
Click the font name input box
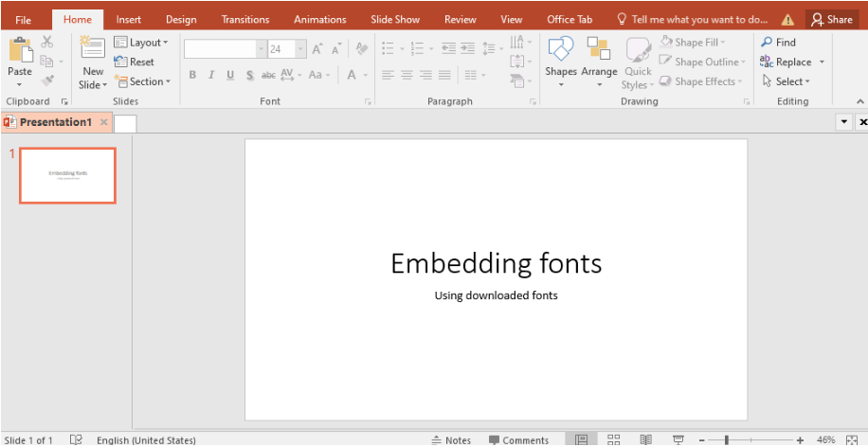[x=221, y=49]
